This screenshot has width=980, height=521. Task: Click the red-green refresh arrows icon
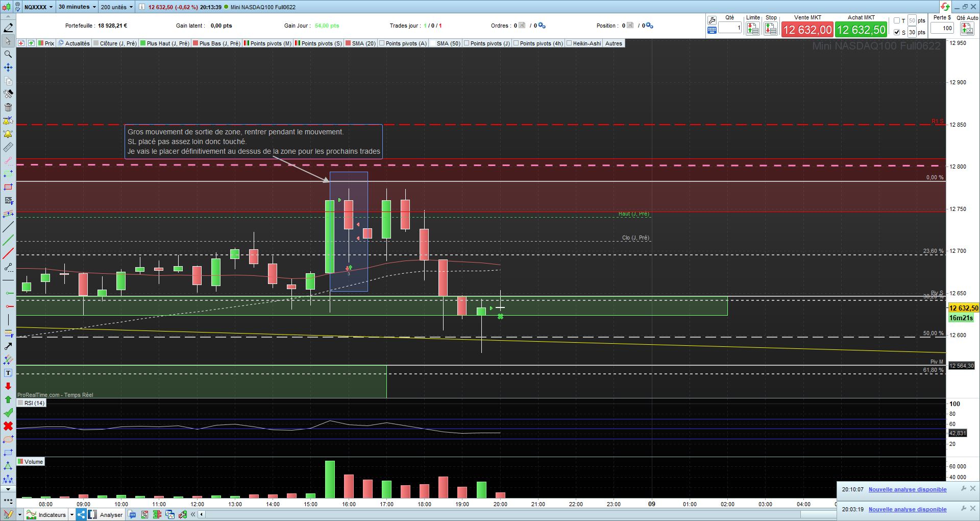click(945, 7)
